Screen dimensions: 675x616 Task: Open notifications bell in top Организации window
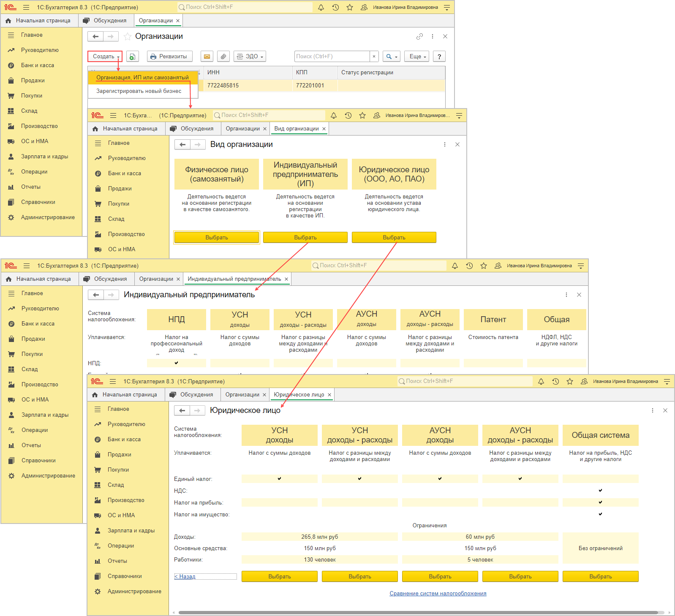coord(321,7)
